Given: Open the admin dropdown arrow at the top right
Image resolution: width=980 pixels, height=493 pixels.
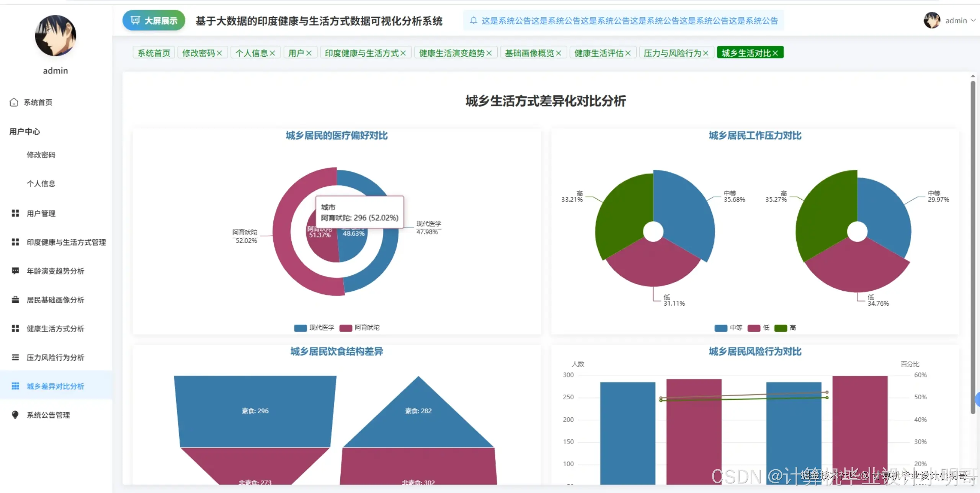Looking at the screenshot, I should point(973,20).
